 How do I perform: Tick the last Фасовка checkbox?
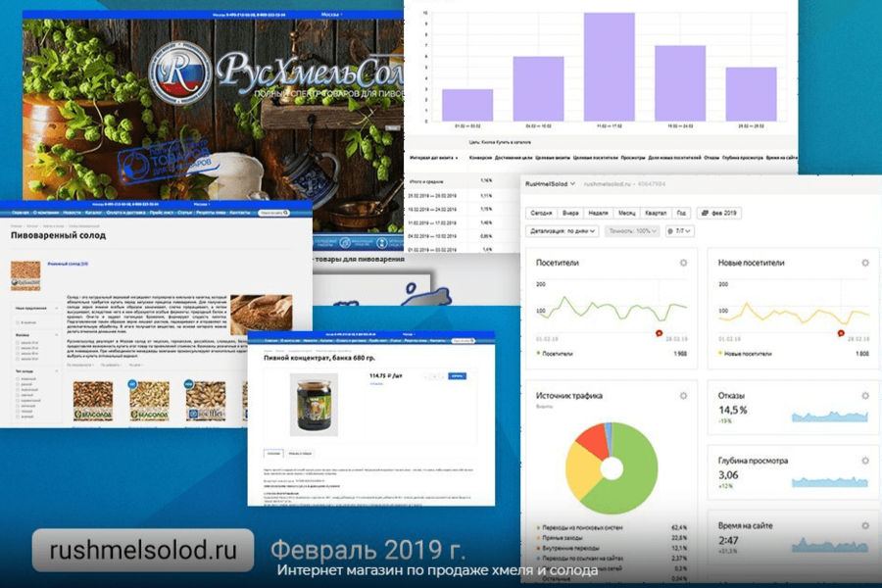pyautogui.click(x=18, y=359)
